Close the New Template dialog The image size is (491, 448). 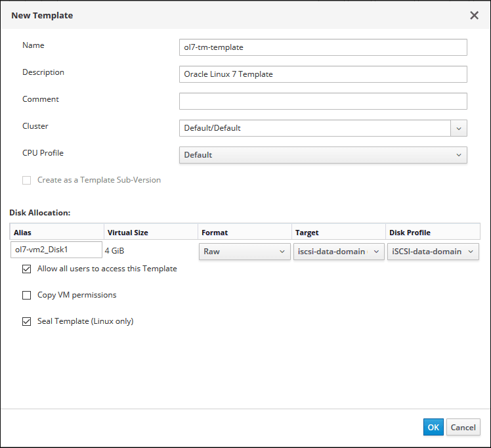click(474, 15)
